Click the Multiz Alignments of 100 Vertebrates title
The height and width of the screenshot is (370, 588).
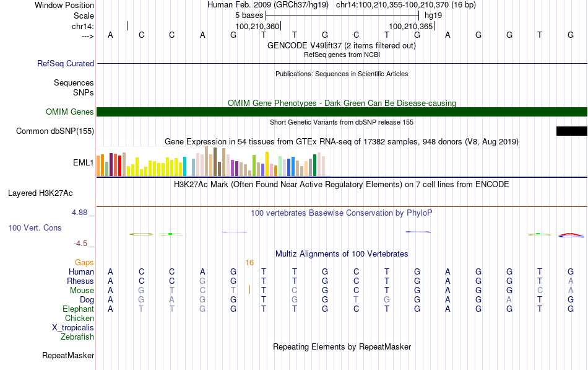(x=342, y=254)
